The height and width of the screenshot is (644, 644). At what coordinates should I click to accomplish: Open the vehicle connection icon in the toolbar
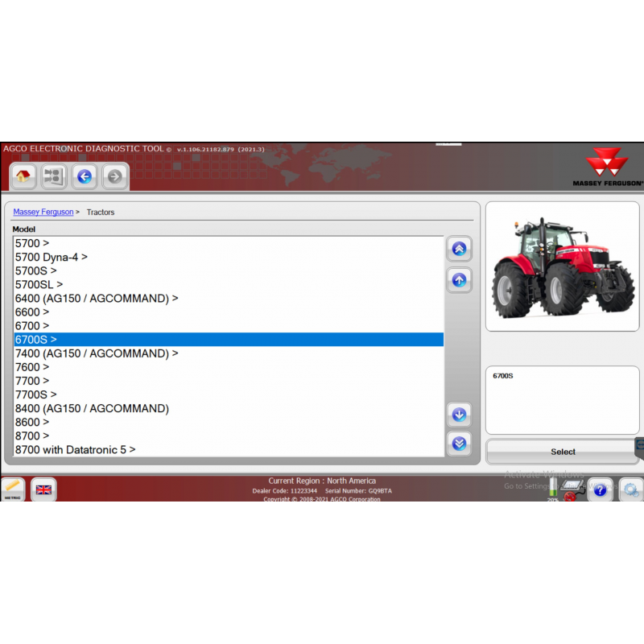[53, 177]
